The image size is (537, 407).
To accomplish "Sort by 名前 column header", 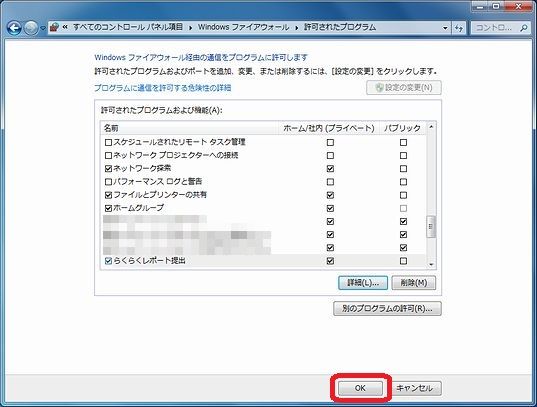I will (188, 128).
